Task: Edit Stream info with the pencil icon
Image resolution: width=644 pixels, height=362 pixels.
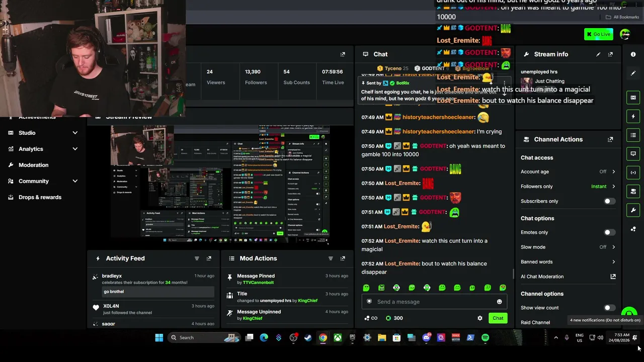Action: pos(598,54)
